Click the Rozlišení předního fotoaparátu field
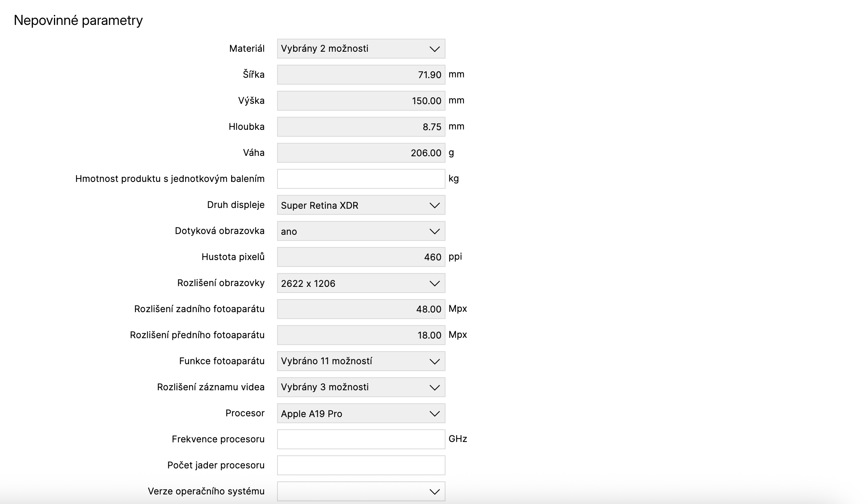This screenshot has height=504, width=868. [361, 335]
